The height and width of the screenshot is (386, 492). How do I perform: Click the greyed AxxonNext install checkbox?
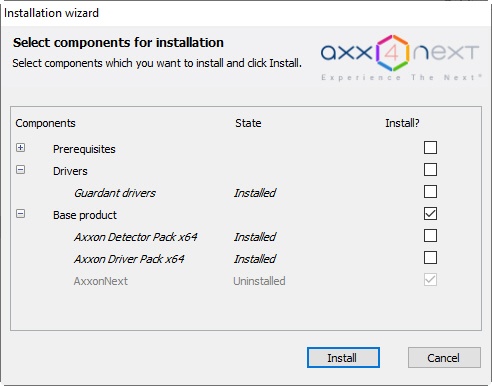point(430,279)
